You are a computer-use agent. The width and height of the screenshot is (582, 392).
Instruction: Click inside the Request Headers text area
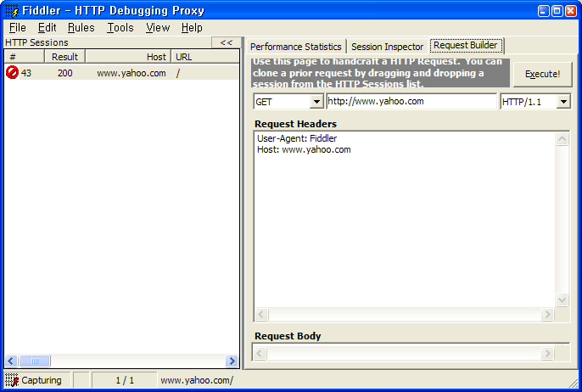(x=405, y=219)
